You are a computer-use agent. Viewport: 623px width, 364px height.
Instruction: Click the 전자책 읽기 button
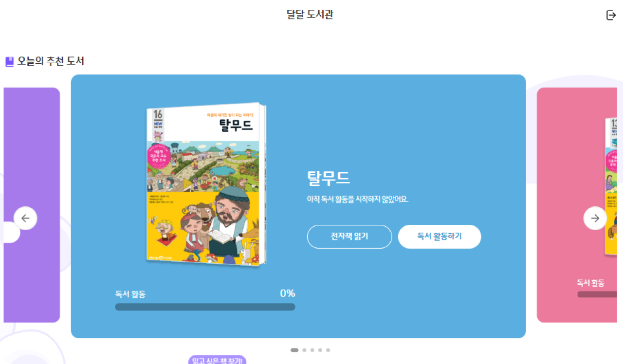click(349, 237)
